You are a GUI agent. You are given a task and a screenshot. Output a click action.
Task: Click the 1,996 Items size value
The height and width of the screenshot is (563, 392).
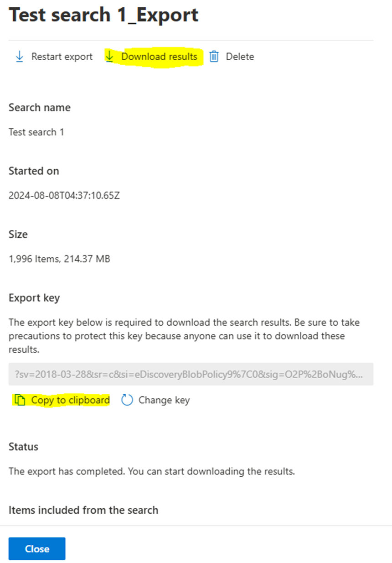pos(59,259)
